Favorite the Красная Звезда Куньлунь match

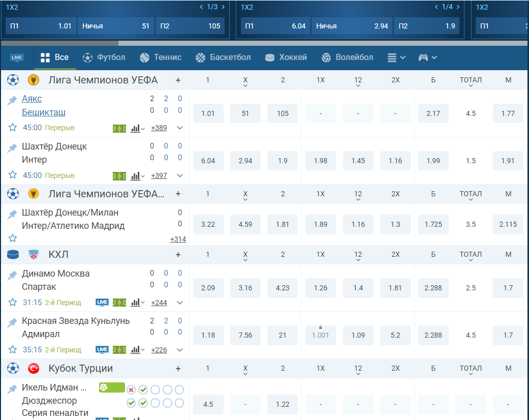(x=13, y=349)
